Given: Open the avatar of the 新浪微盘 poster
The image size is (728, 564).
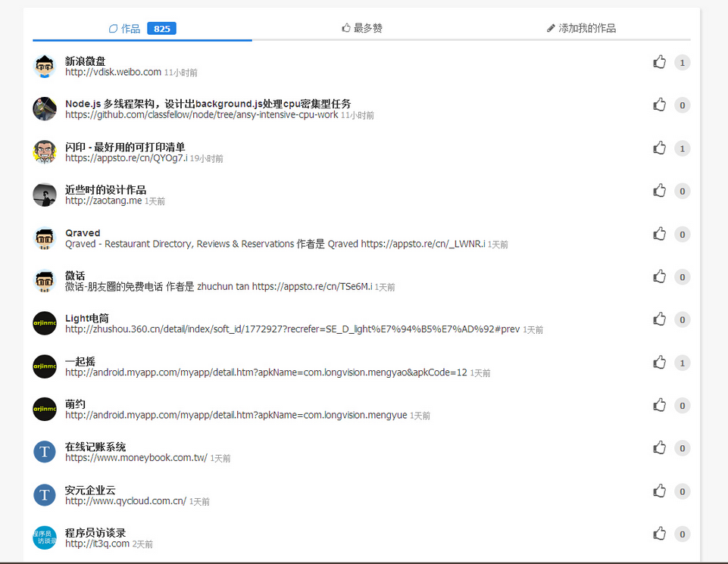Looking at the screenshot, I should (x=45, y=67).
